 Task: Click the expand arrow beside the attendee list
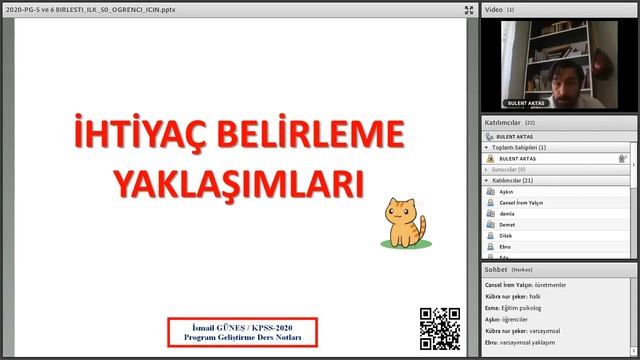pos(634,164)
